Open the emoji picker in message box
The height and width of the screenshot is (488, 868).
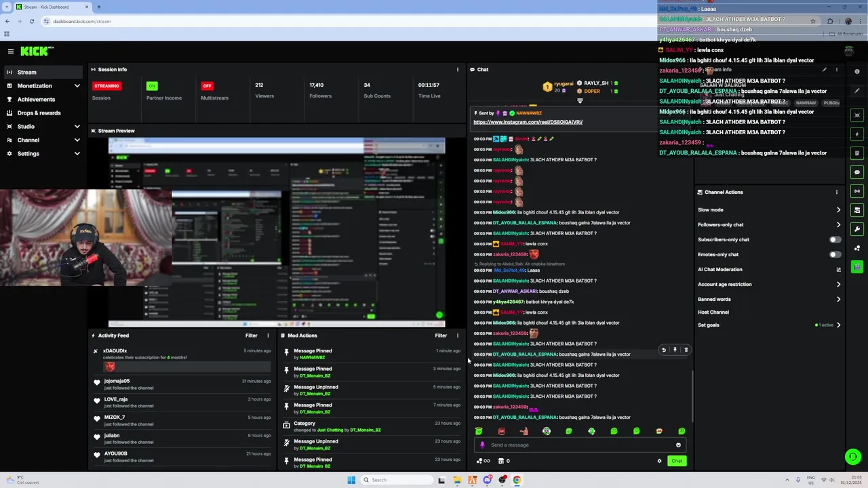(678, 445)
